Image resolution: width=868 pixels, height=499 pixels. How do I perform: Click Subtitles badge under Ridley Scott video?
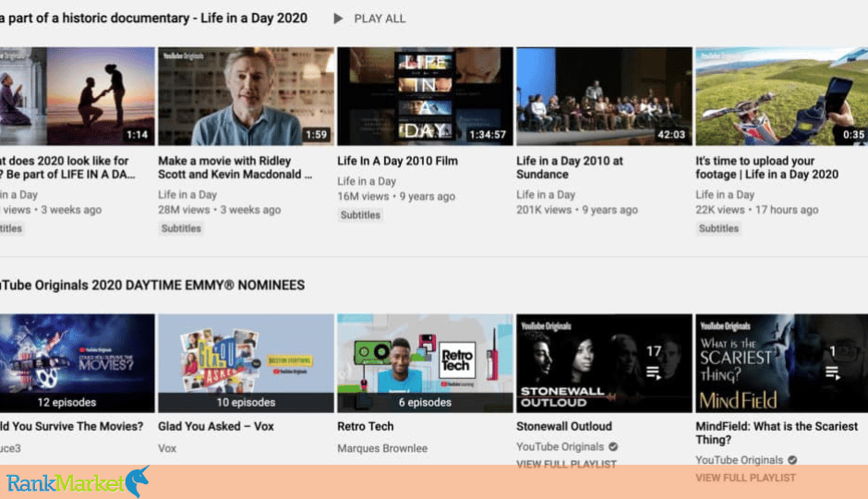pos(181,228)
